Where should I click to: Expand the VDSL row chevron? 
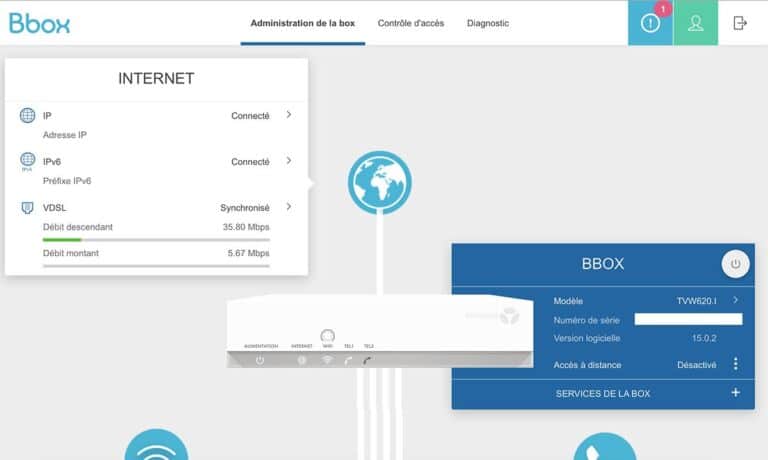289,207
